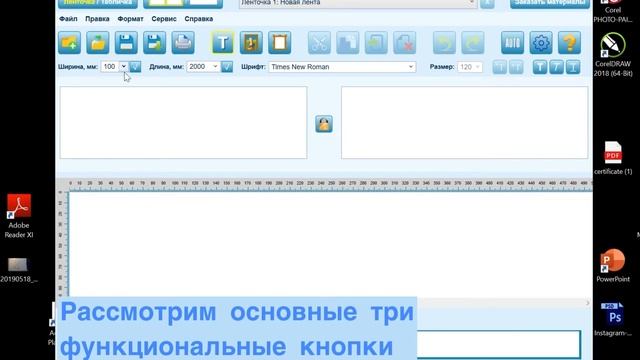
Task: Open help via the question mark icon
Action: [x=569, y=42]
